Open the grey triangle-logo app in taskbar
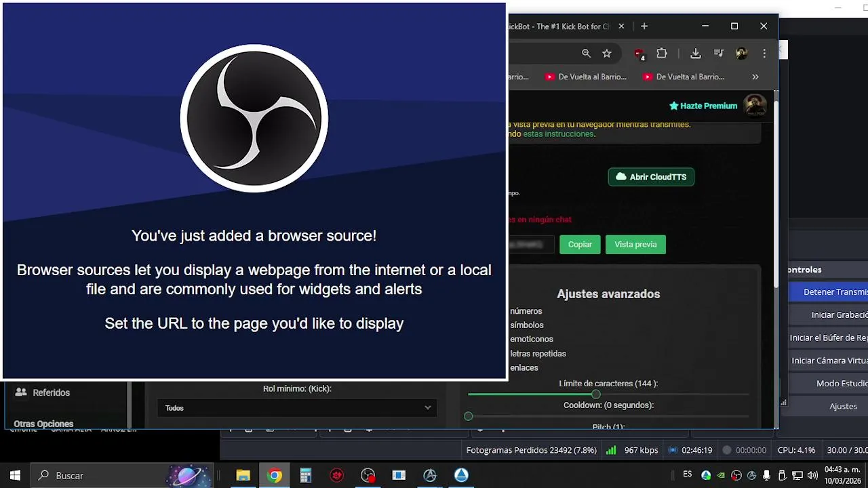 (x=430, y=475)
